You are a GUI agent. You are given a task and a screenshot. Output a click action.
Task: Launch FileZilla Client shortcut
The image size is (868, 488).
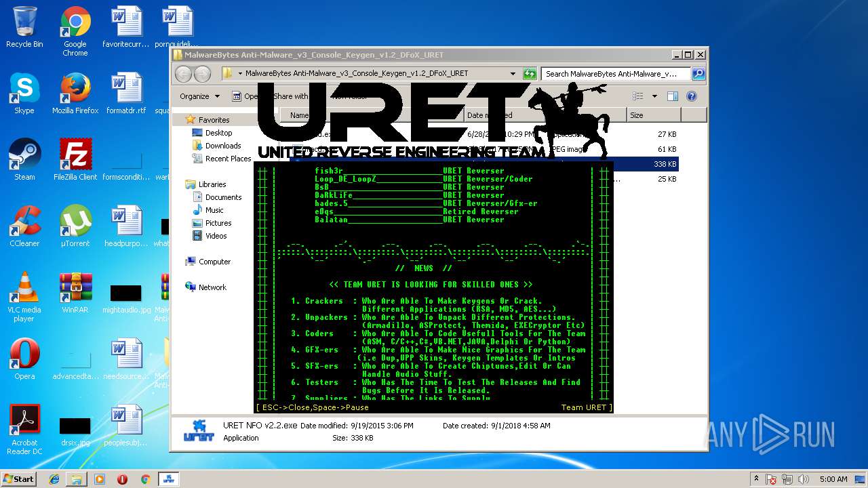[75, 161]
